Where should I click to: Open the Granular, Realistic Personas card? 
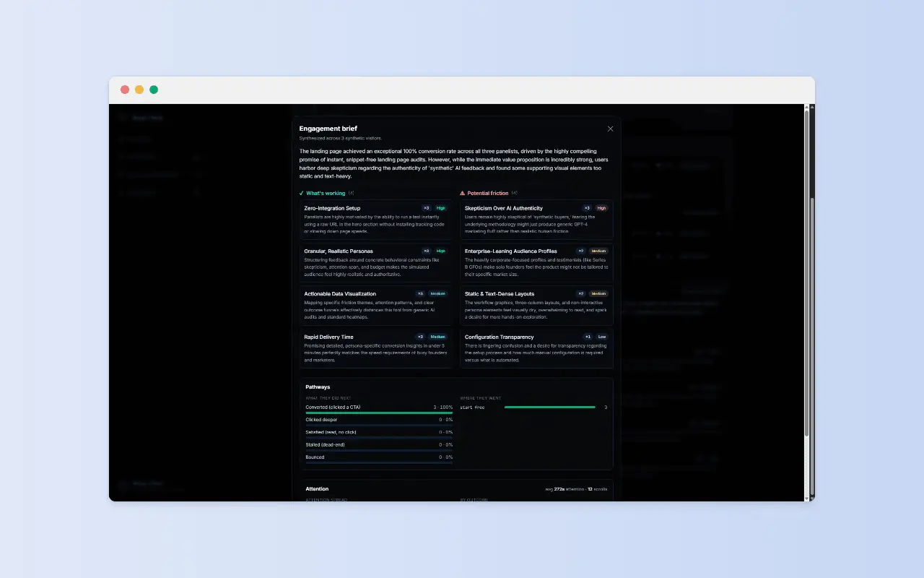(x=376, y=263)
